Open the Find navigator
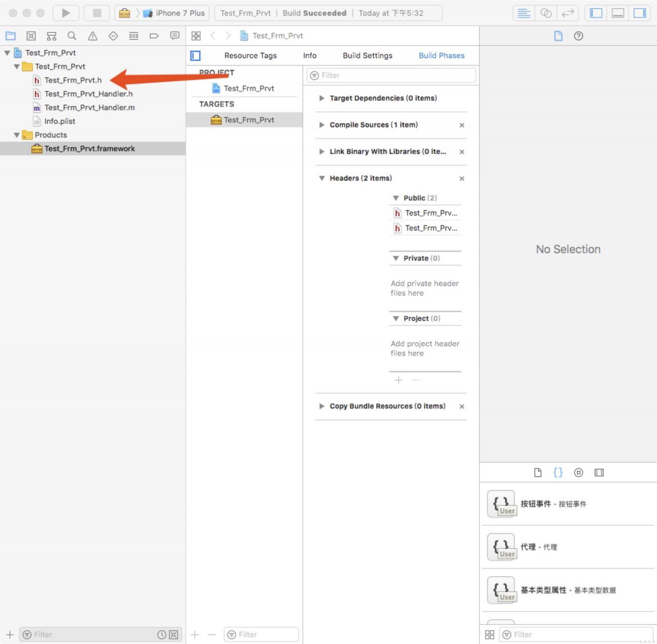This screenshot has height=644, width=657. coord(72,36)
